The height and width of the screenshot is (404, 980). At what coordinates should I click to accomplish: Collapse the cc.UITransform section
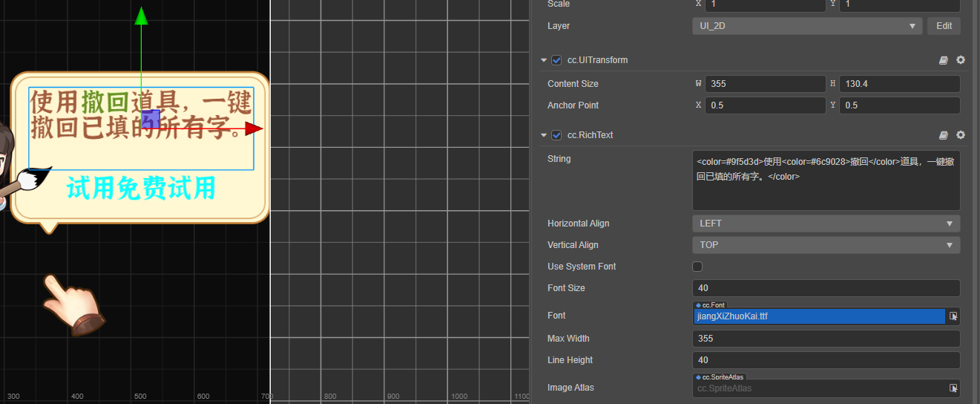point(545,60)
